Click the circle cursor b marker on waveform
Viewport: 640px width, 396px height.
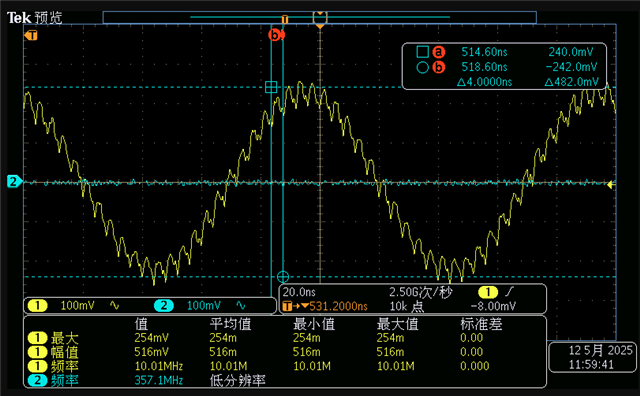(283, 277)
